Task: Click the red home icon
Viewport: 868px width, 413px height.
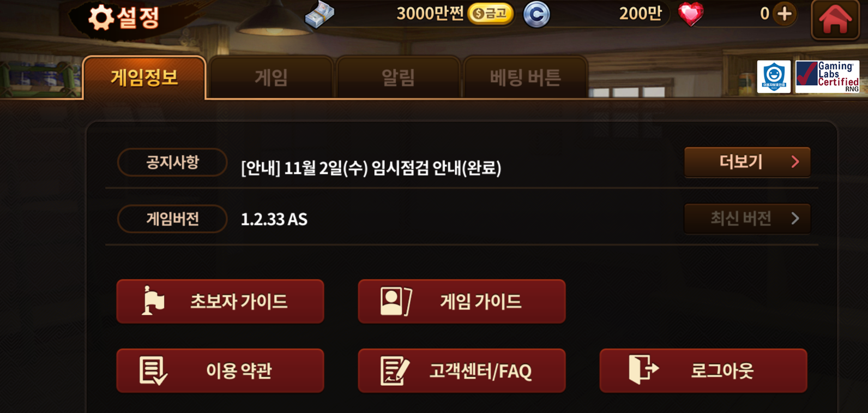Action: pos(835,20)
